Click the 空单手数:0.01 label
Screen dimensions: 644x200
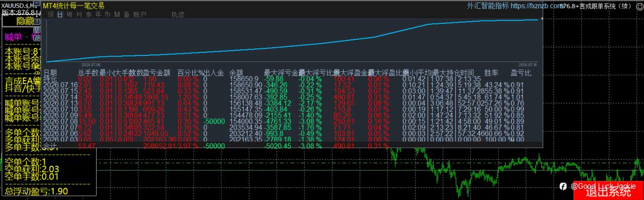(x=32, y=176)
